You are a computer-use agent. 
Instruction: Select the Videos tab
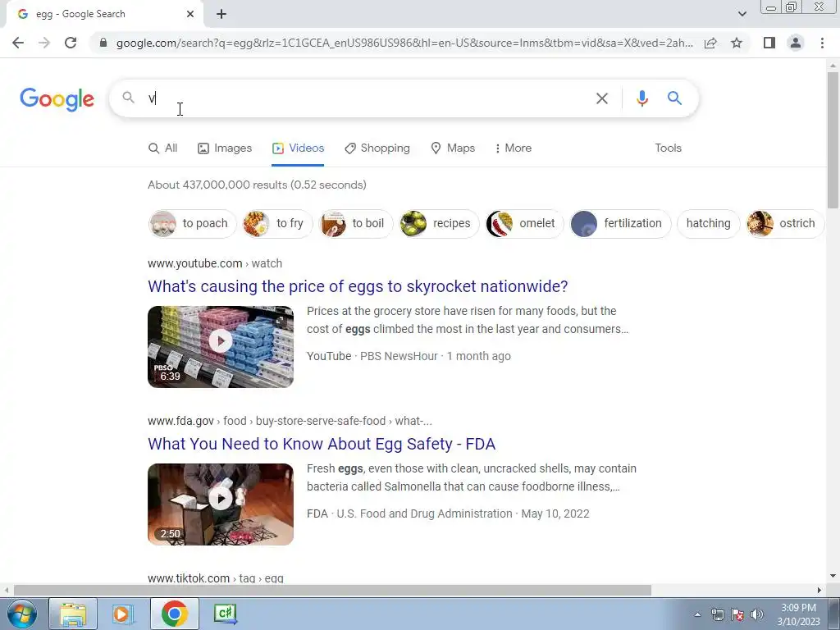[298, 148]
